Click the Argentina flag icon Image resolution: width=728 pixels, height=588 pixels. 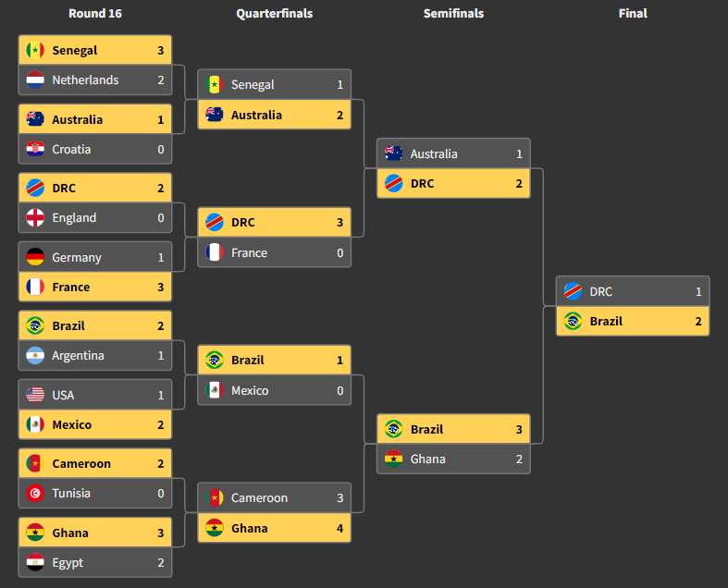35,356
